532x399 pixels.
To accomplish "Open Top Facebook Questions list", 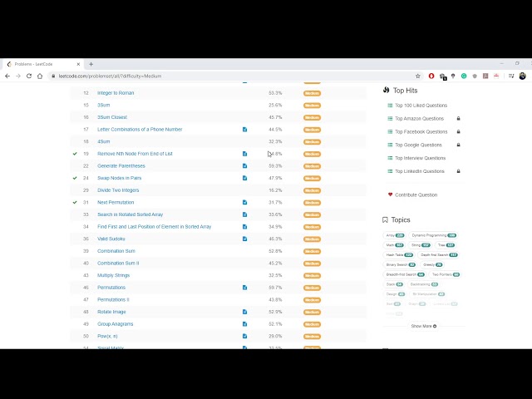I will [x=421, y=131].
